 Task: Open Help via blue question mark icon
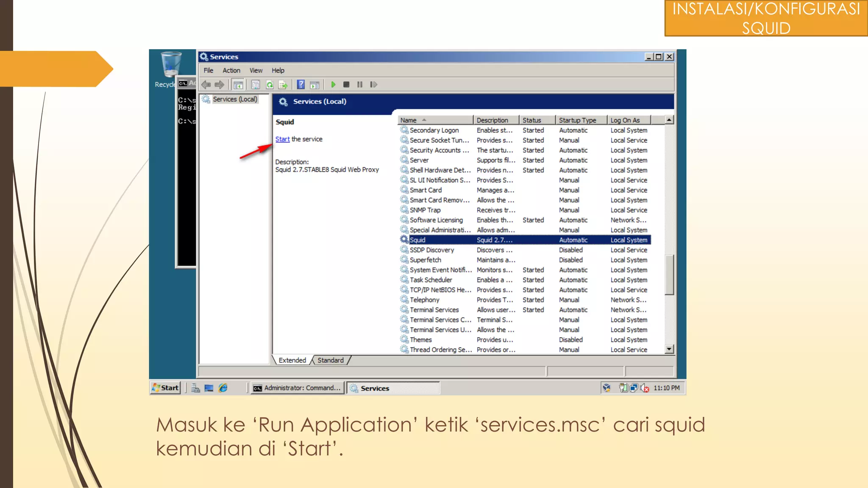[300, 85]
